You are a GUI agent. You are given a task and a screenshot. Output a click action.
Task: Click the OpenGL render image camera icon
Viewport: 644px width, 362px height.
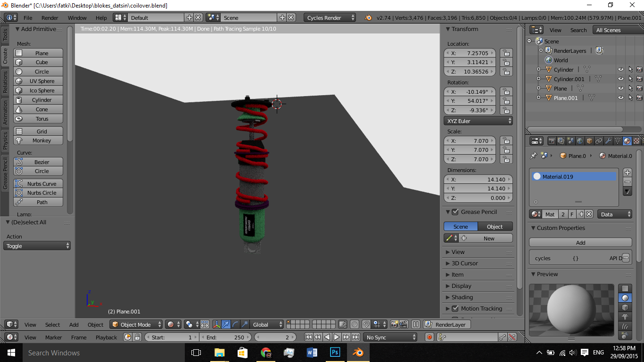coord(395,324)
